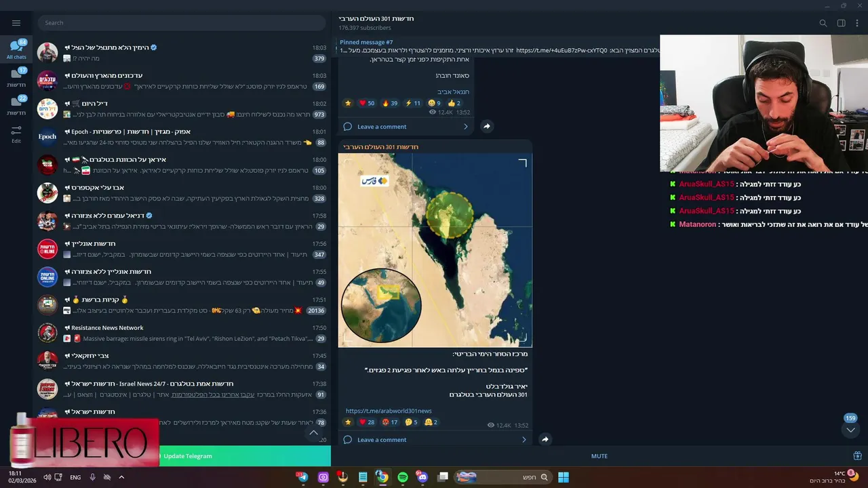Screen dimensions: 868x488
Task: Open the Telegram hamburger main menu
Action: pos(16,22)
